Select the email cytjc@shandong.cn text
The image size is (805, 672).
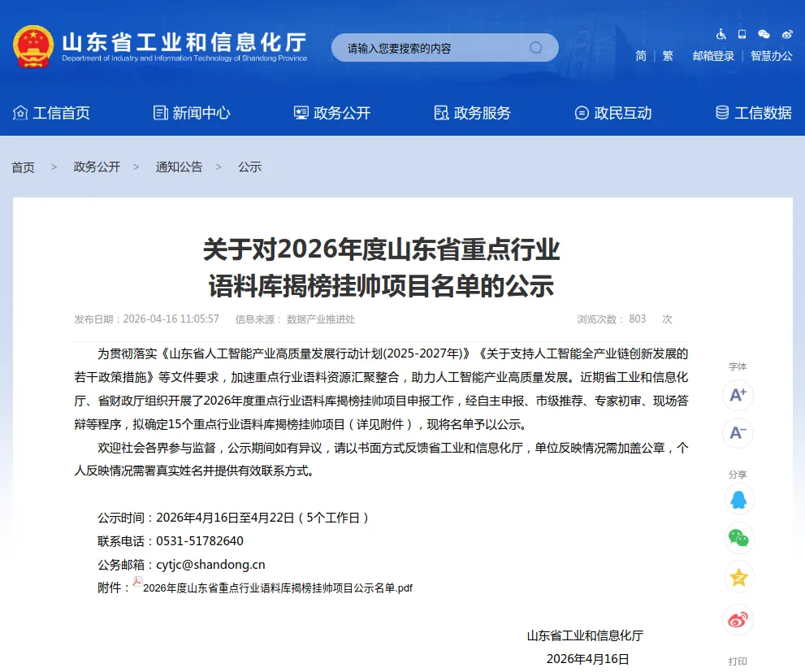210,565
